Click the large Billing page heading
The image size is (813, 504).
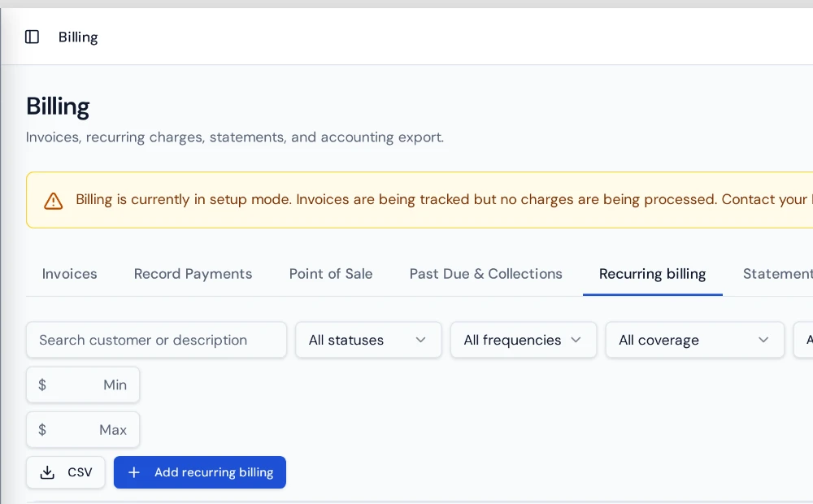coord(58,106)
